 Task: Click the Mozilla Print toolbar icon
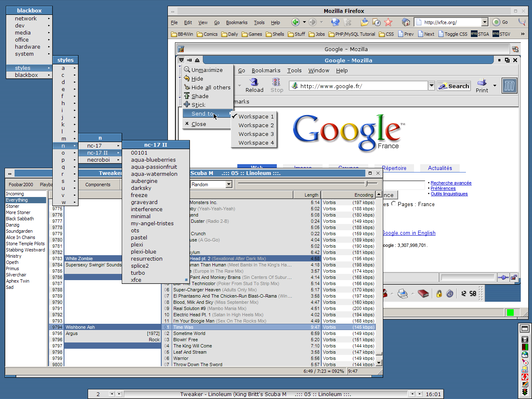tap(482, 85)
